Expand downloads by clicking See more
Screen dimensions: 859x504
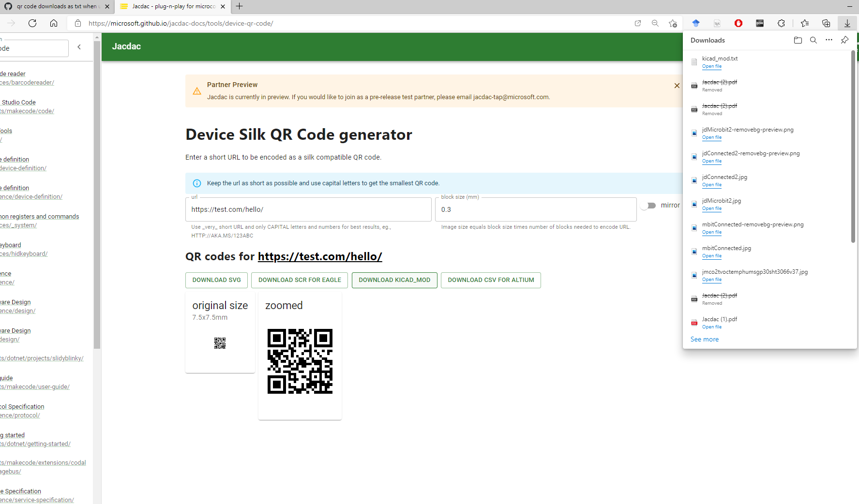[704, 339]
